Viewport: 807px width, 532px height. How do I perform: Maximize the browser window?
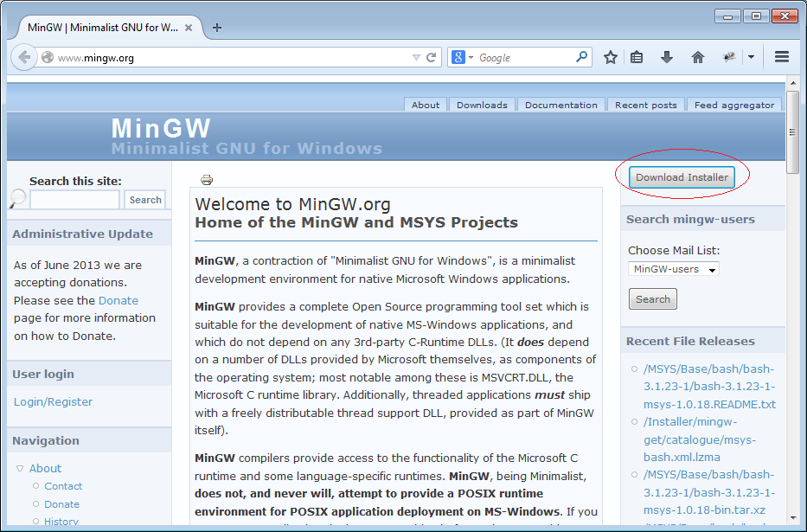tap(756, 16)
